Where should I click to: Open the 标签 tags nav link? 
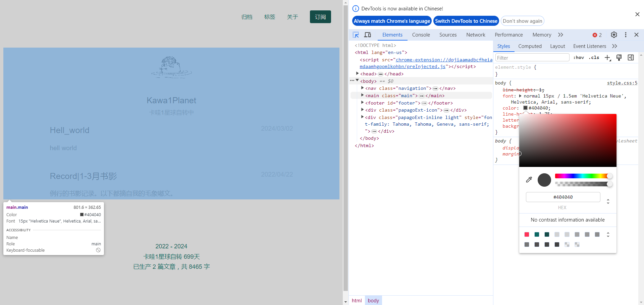coord(270,17)
